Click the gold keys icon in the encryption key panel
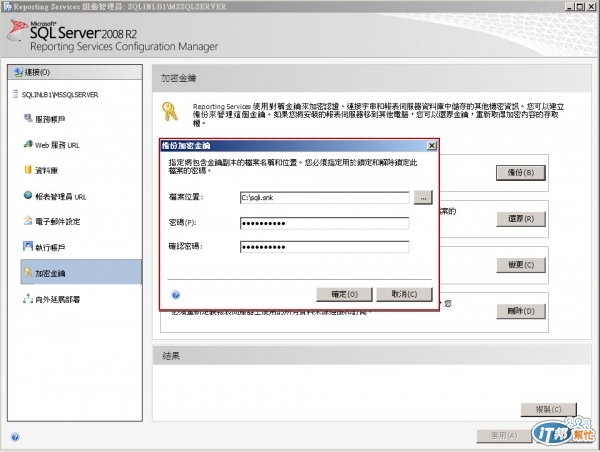Viewport: 600px width, 452px height. click(170, 112)
